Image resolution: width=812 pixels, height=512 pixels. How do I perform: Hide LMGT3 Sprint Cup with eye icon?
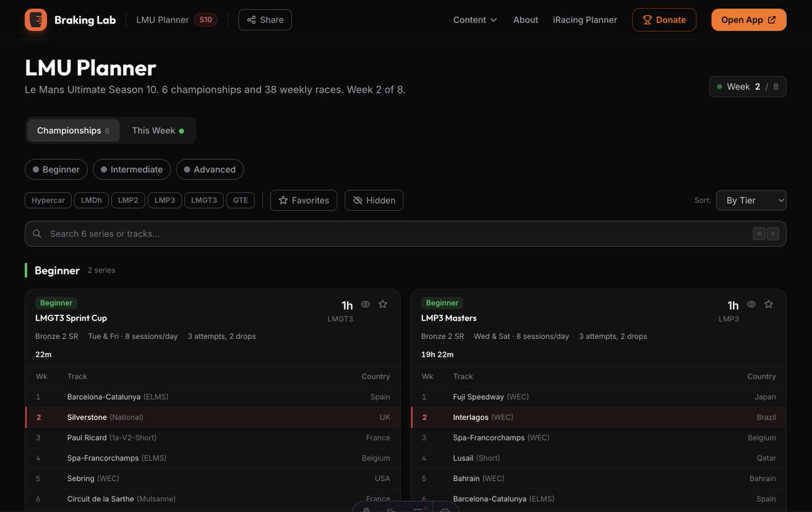point(365,304)
